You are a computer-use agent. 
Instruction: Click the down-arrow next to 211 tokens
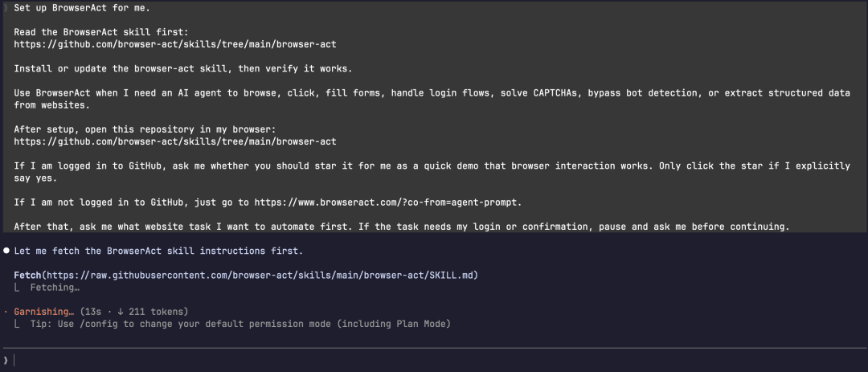(120, 311)
